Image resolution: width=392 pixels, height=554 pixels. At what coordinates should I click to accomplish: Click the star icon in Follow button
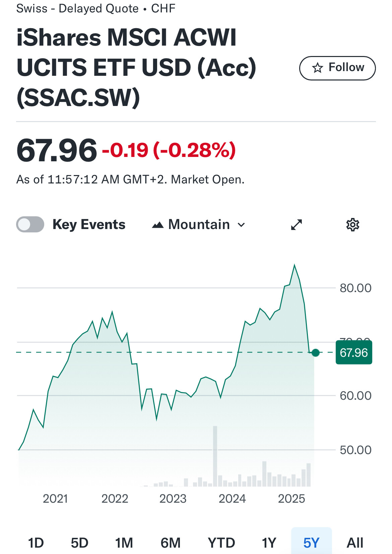[317, 68]
